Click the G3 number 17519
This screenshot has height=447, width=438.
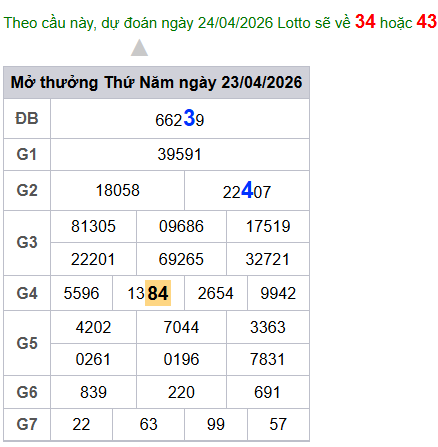pos(268,226)
